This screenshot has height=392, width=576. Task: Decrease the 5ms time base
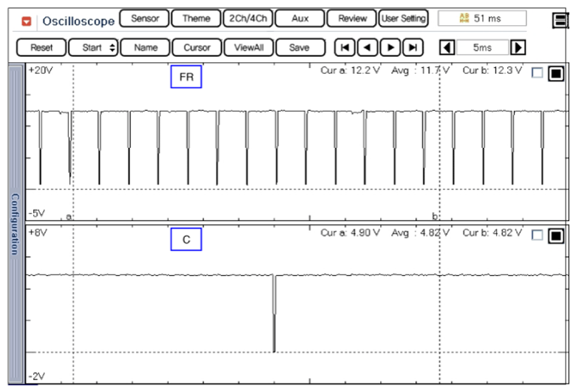tap(447, 47)
